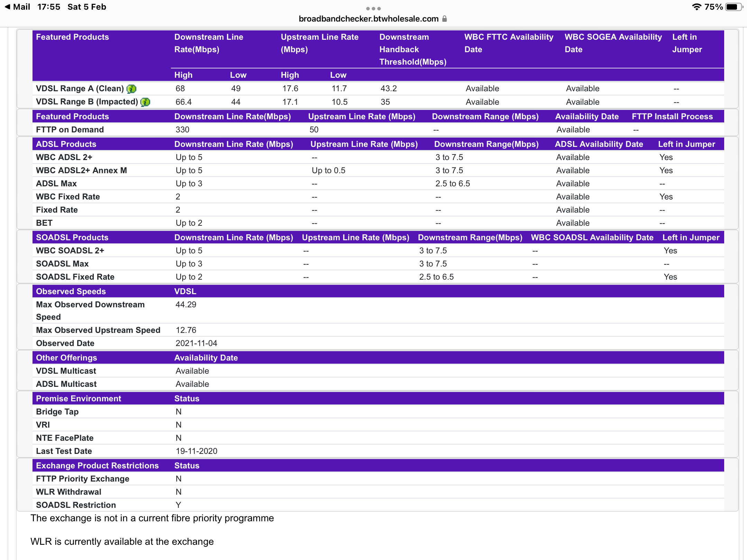Click the WBC ADSL2+ Annex M row
747x560 pixels.
[x=81, y=170]
